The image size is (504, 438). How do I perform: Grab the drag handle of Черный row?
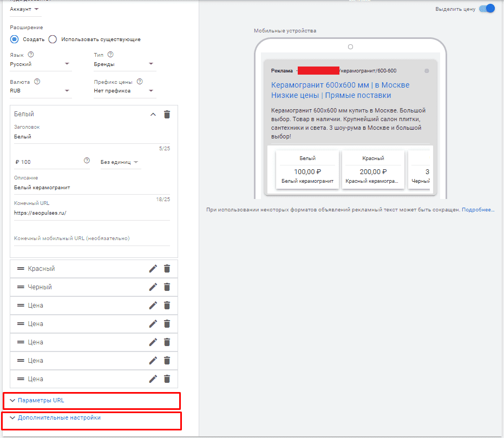21,287
